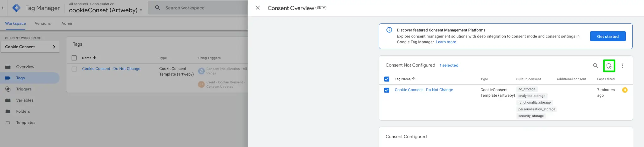
Task: Click the Templates icon in sidebar
Action: pyautogui.click(x=8, y=123)
